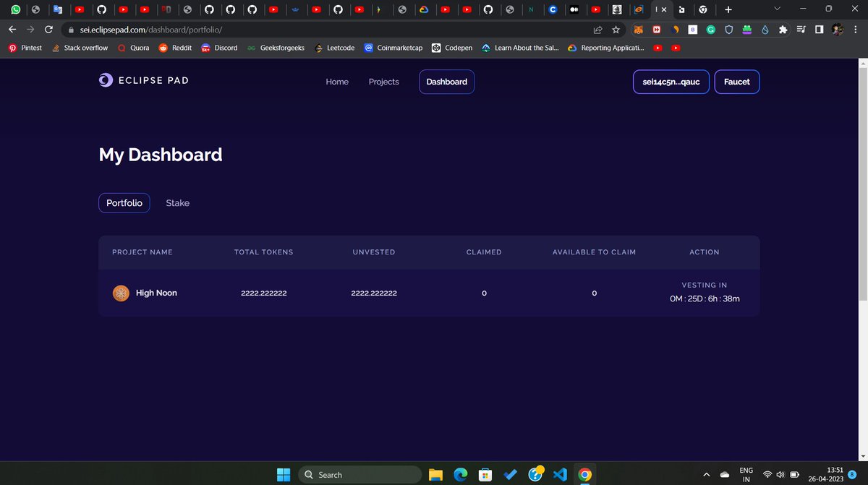Click the 'My Dashboard' heading
Screen dimensions: 868x485
pos(161,155)
